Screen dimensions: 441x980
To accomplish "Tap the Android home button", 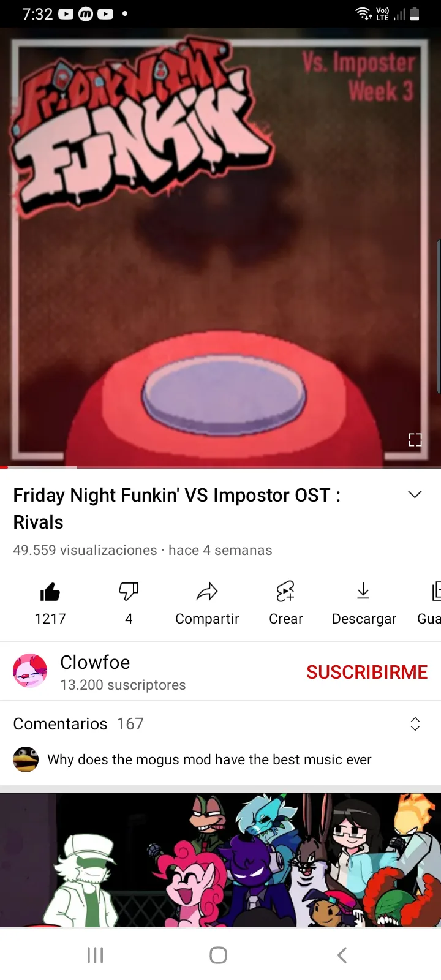I will (x=219, y=955).
